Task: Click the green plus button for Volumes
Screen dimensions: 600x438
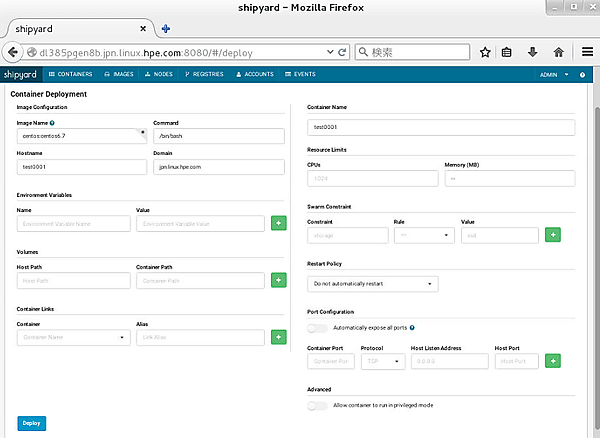Action: pos(278,281)
